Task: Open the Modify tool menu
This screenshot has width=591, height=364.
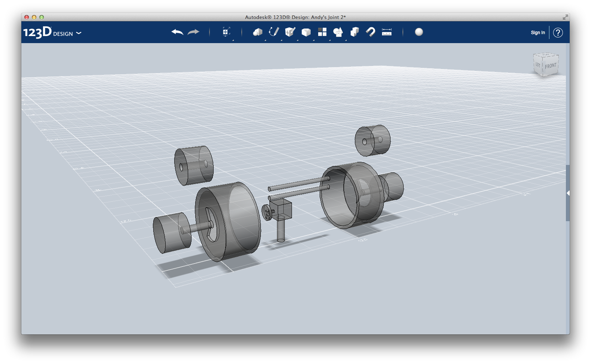Action: pos(306,32)
